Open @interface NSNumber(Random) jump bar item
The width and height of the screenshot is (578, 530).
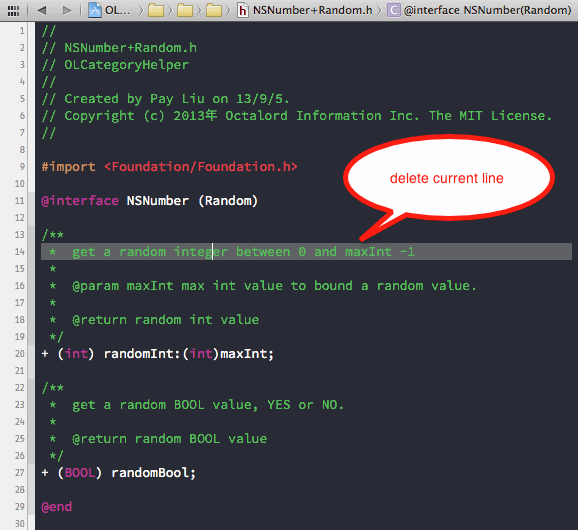point(479,10)
